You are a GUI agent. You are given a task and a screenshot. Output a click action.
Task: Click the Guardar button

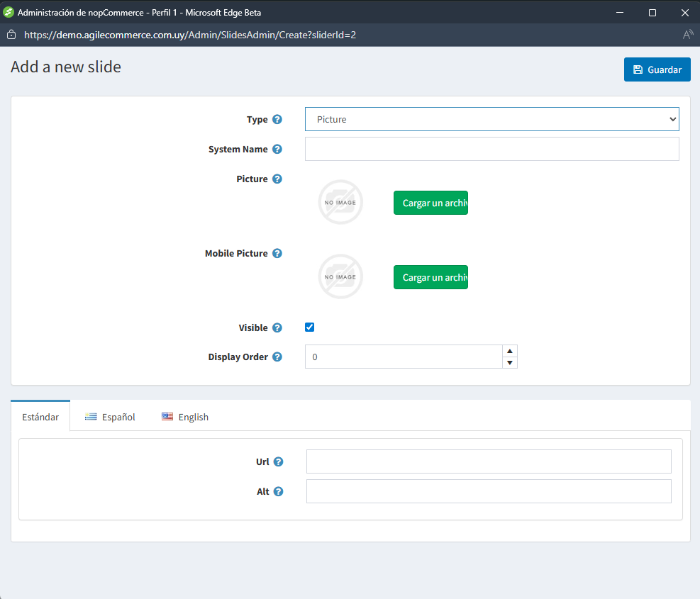[657, 69]
